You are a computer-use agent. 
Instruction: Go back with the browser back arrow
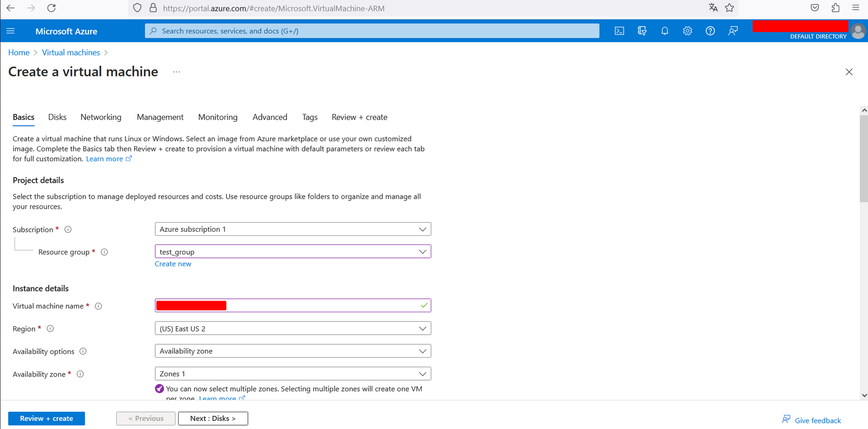[10, 8]
